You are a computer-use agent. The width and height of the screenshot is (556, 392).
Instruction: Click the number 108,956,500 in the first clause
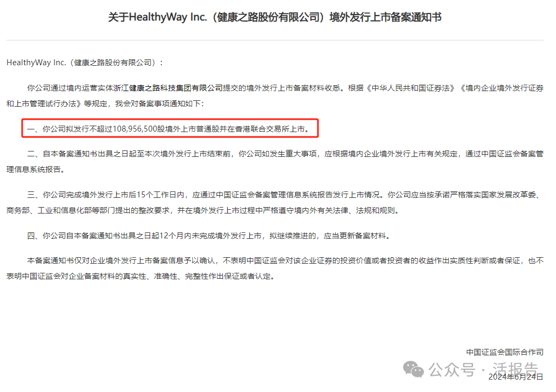[x=135, y=129]
